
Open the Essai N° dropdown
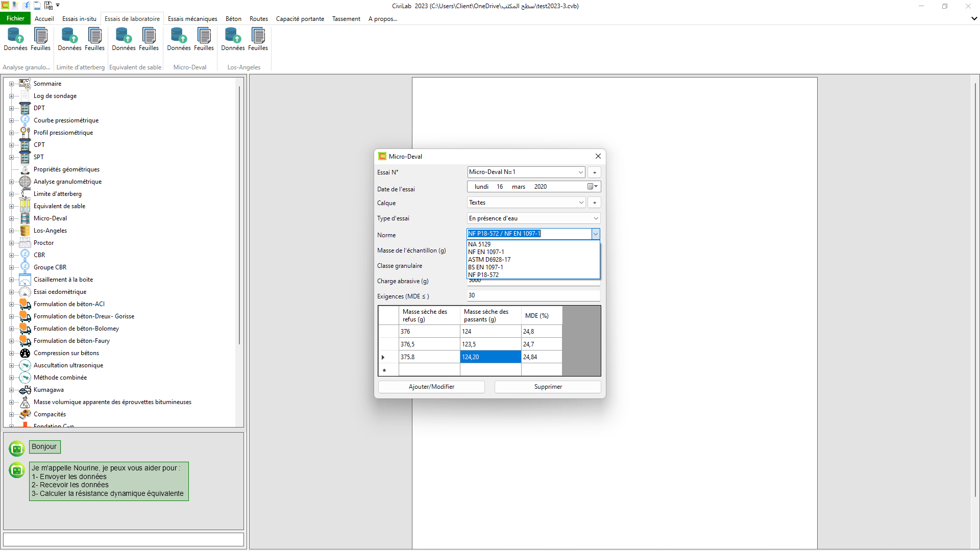pos(580,172)
